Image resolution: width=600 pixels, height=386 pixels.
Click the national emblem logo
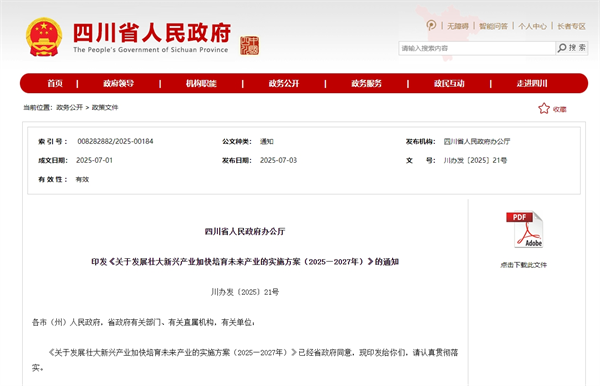[x=44, y=37]
